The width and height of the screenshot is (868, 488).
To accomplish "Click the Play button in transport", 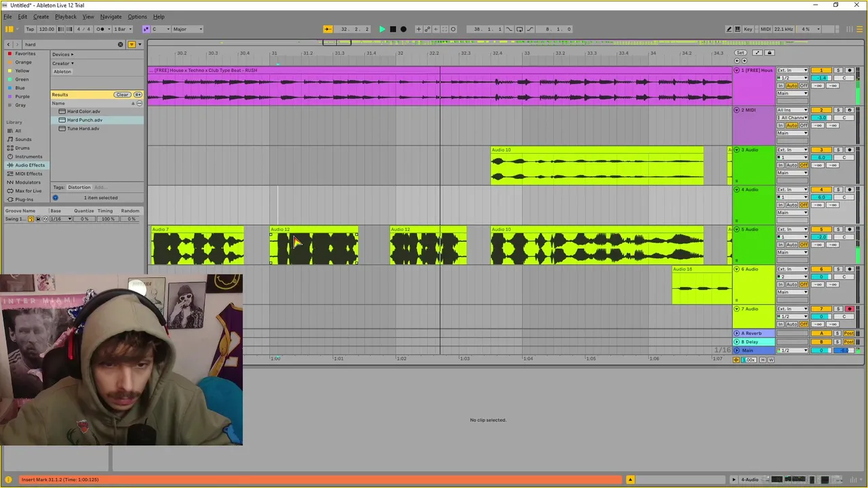I will [382, 29].
